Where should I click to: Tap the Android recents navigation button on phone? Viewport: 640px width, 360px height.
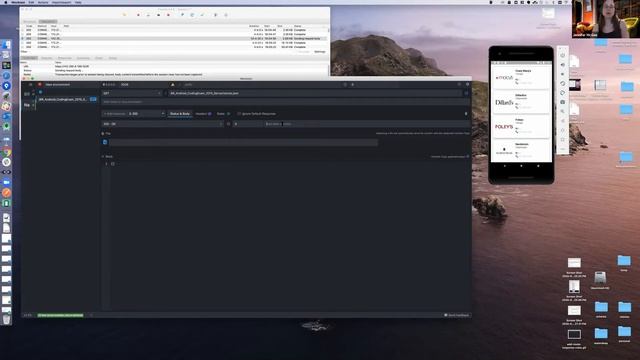pyautogui.click(x=538, y=166)
